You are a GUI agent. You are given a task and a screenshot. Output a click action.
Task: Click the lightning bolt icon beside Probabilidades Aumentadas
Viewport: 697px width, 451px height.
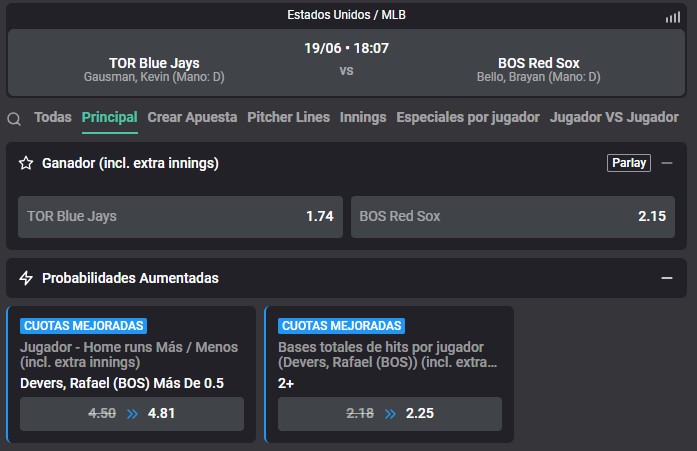click(x=26, y=278)
